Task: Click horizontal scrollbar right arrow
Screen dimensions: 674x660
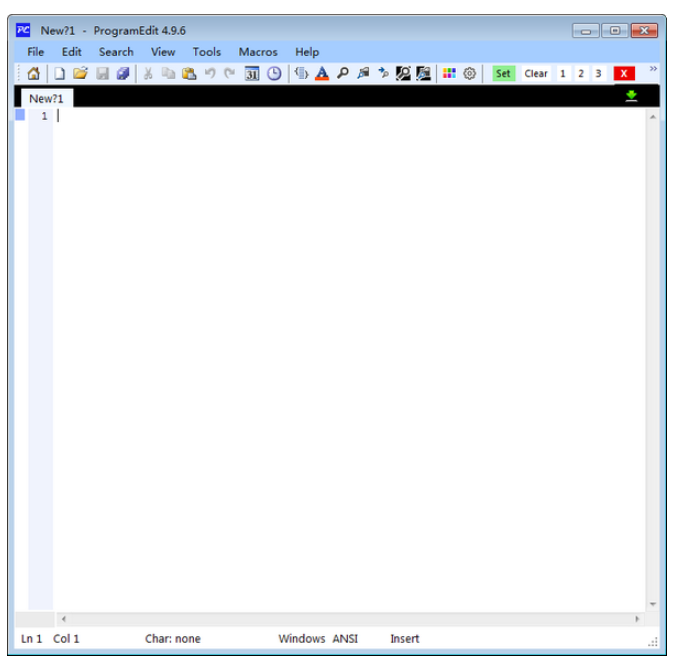Action: (x=637, y=619)
